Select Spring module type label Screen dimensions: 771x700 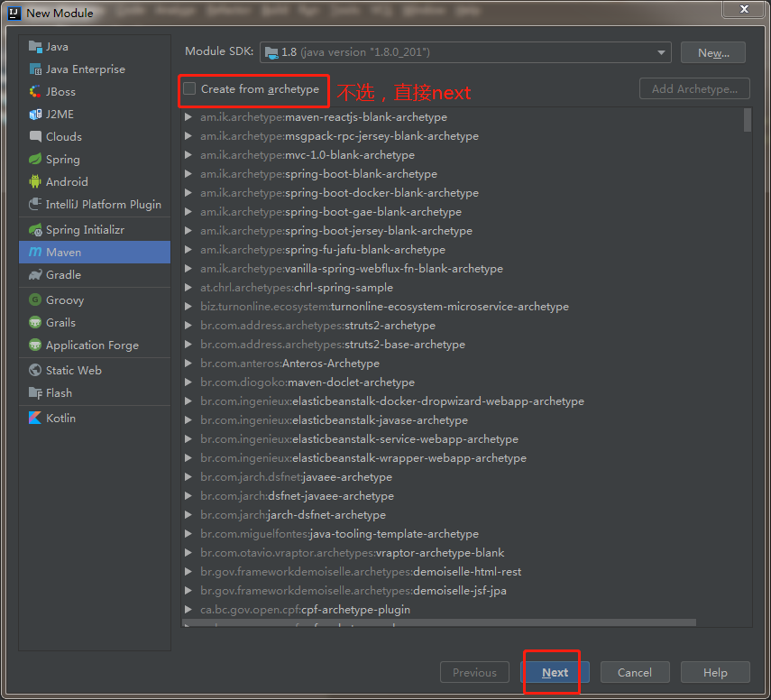click(62, 160)
